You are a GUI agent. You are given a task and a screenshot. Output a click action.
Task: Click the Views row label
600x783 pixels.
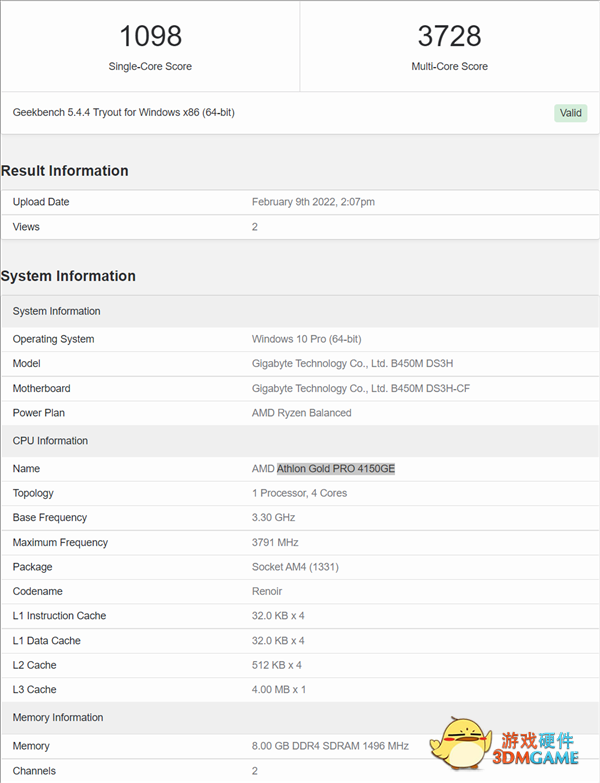[x=26, y=227]
